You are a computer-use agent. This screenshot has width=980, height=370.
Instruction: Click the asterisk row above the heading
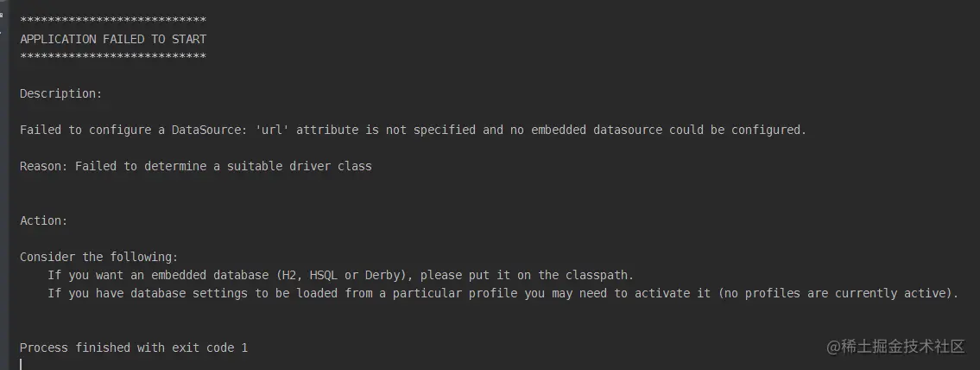pos(113,20)
